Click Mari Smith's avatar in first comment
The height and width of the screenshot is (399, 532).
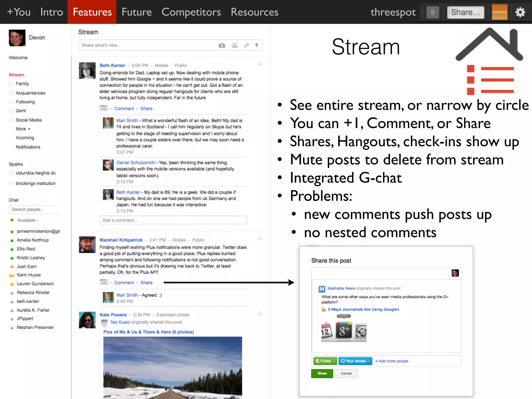pos(108,123)
